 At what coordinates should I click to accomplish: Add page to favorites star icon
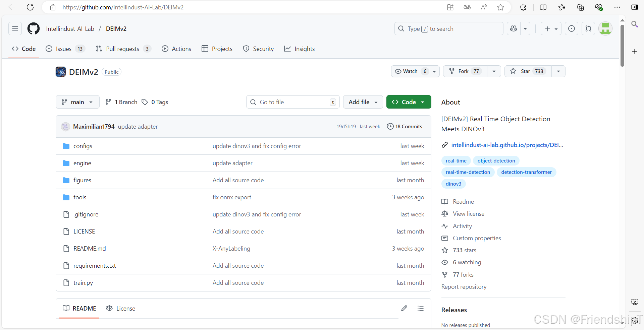500,7
